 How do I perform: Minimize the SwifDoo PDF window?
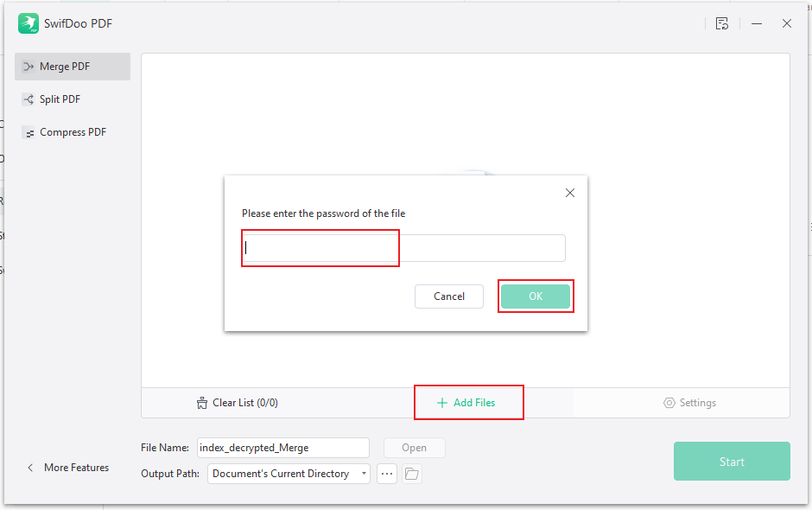pos(756,24)
